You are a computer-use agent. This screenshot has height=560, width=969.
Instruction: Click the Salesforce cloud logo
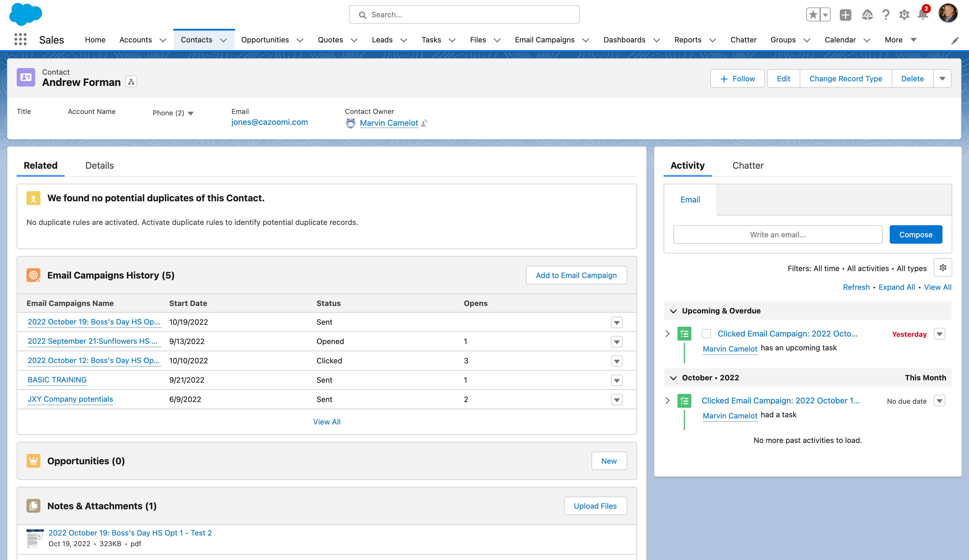[25, 14]
